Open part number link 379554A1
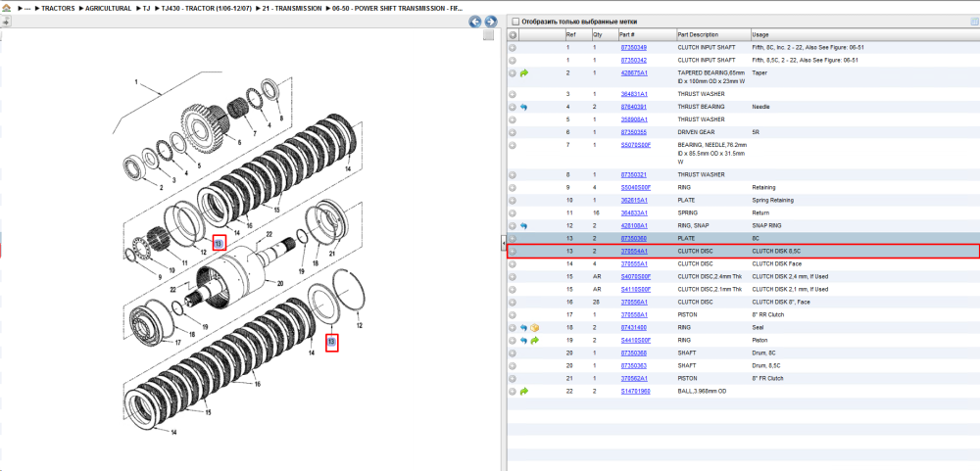 point(634,251)
